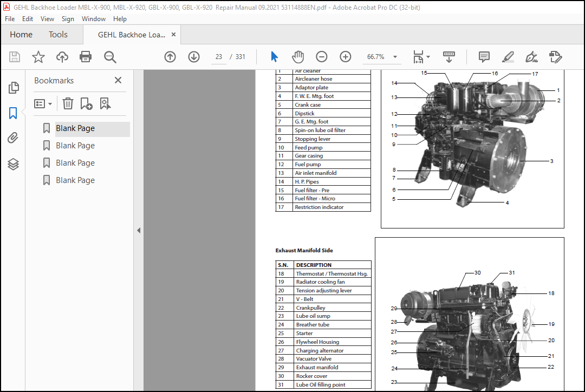The image size is (585, 392).
Task: Delete selected bookmark trash icon
Action: [x=68, y=103]
